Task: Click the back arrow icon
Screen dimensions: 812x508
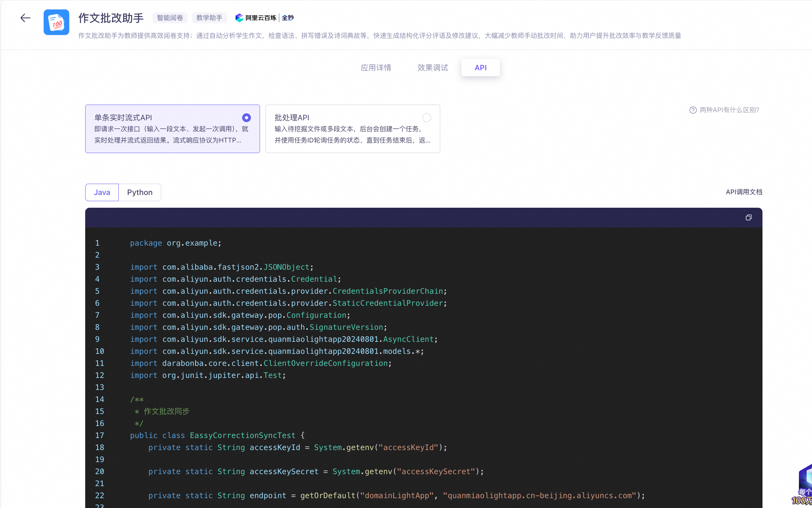Action: pyautogui.click(x=25, y=18)
